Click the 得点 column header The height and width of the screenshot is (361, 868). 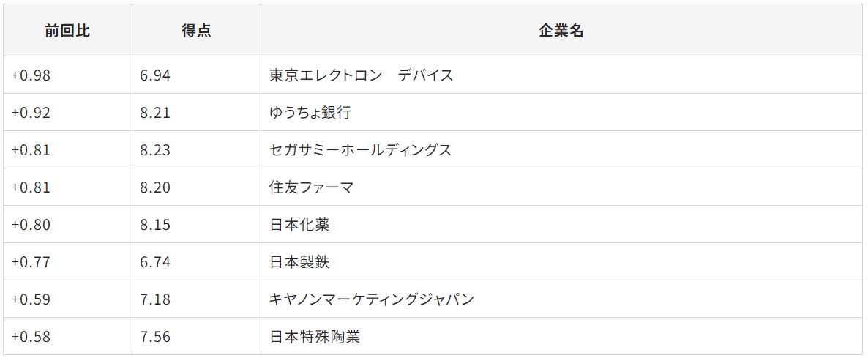coord(196,31)
